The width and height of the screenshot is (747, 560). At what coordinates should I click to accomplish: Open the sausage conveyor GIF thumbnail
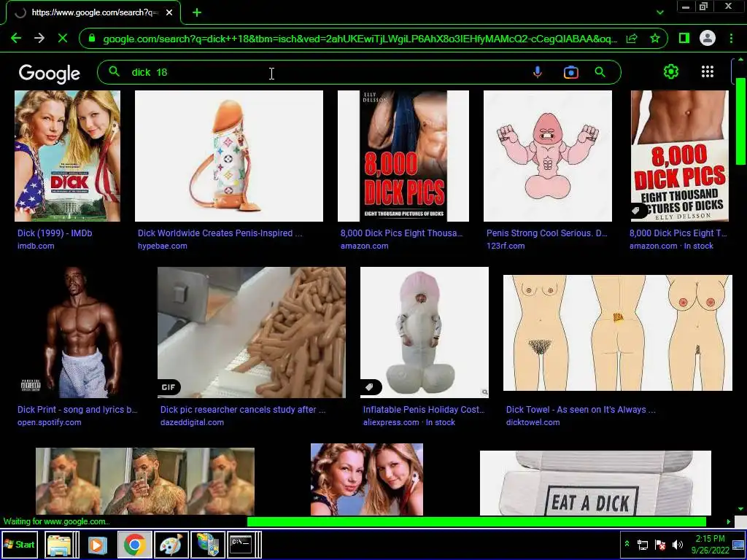tap(252, 332)
